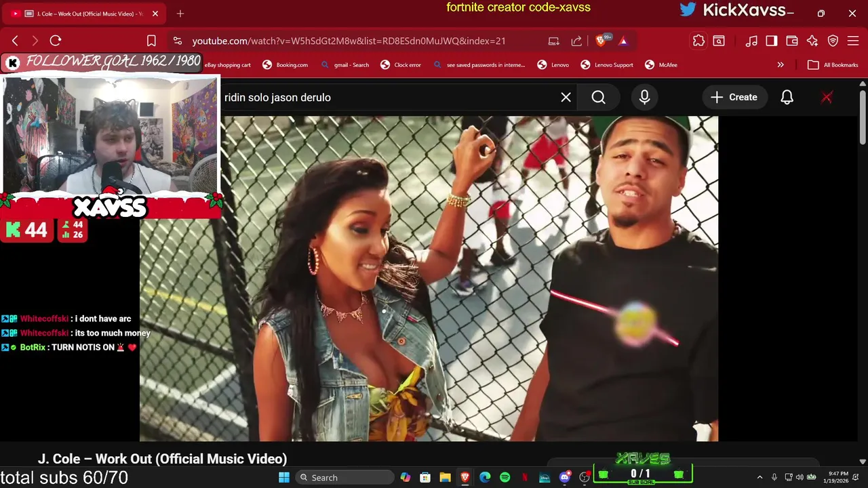Click the system tray microphone icon
This screenshot has height=488, width=868.
coord(774,478)
